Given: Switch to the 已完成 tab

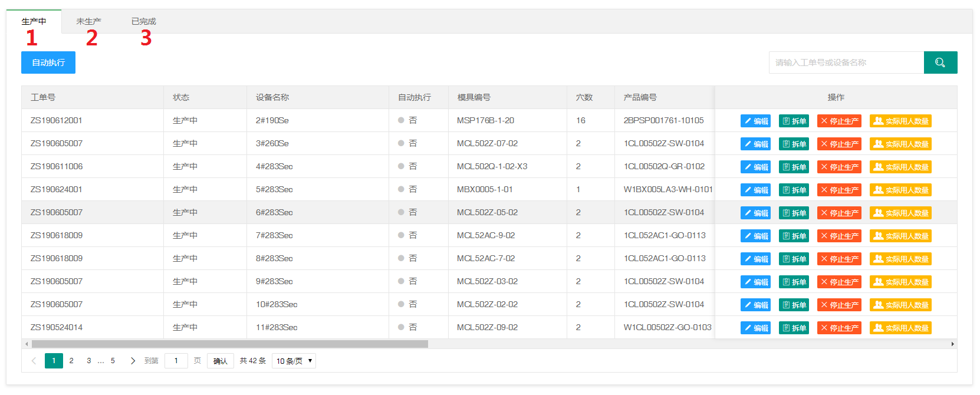Looking at the screenshot, I should point(143,21).
